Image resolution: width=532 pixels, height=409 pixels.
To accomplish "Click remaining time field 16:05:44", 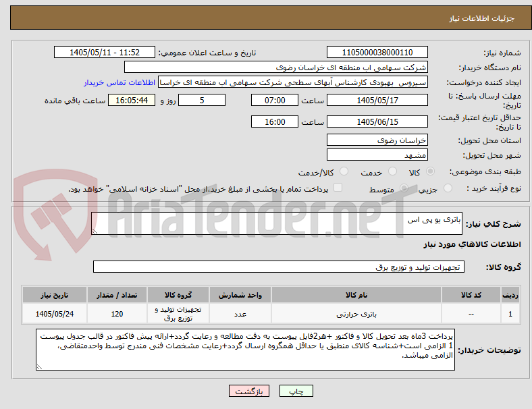I will (132, 101).
